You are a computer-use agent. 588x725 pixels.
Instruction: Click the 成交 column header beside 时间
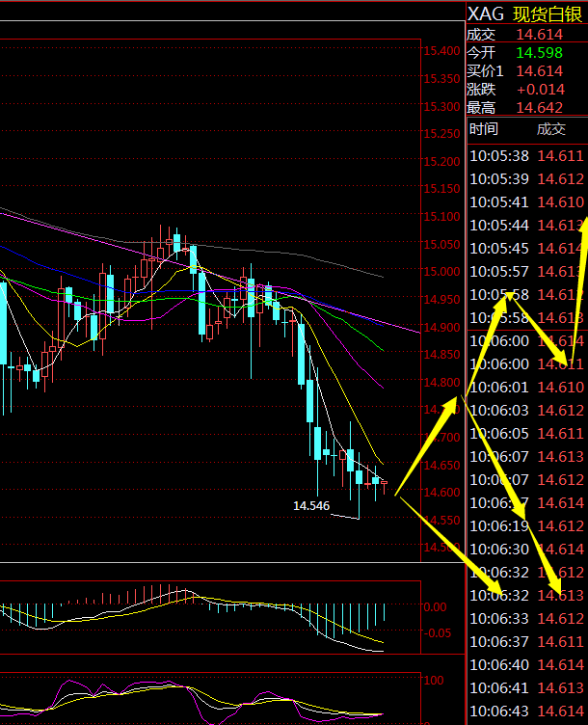click(551, 129)
